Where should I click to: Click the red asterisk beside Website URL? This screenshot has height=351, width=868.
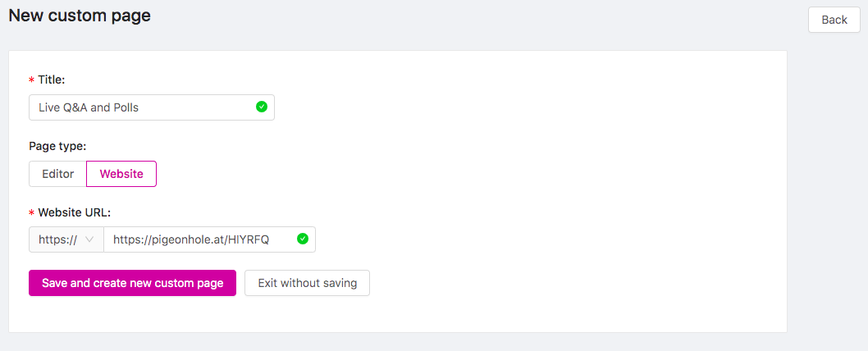pyautogui.click(x=31, y=213)
